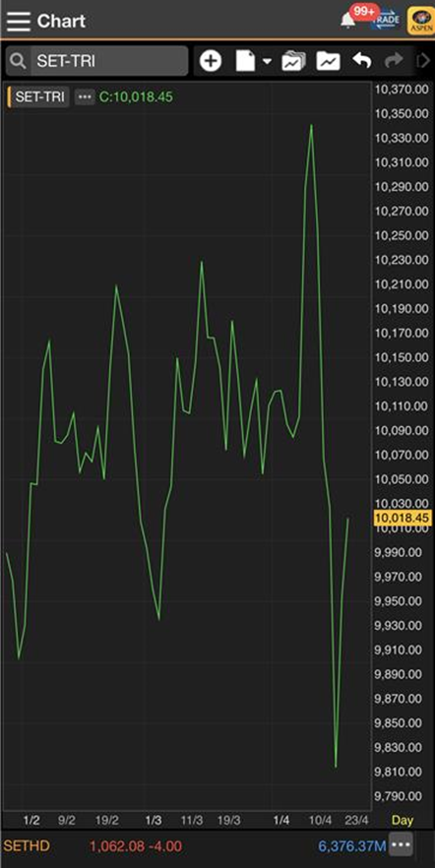
Task: Expand dropdown arrow beside document icon
Action: (x=267, y=61)
